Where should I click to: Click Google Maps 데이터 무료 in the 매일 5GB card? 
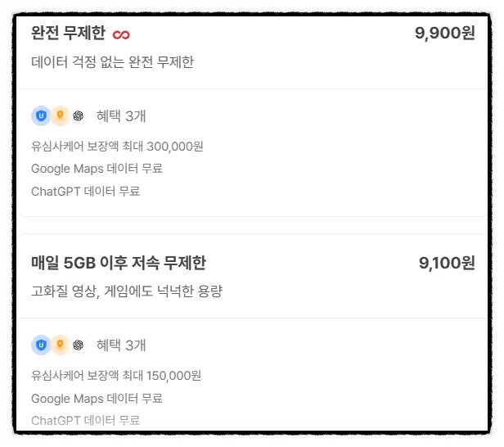[97, 399]
